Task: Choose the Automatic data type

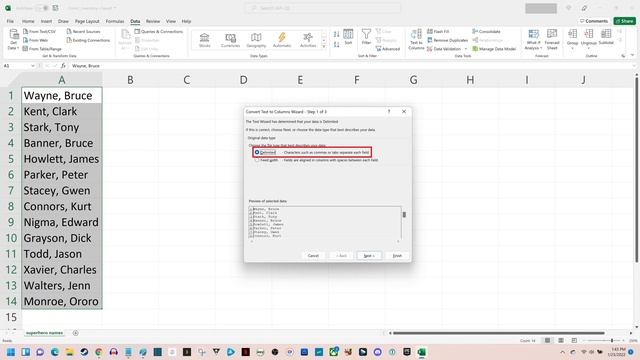Action: pos(282,40)
